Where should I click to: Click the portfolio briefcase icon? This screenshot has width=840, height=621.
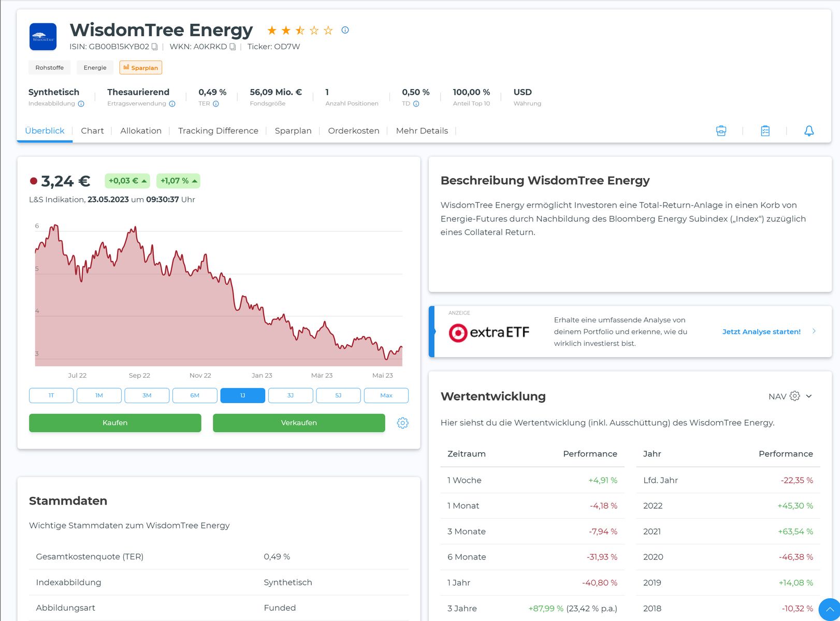point(721,131)
